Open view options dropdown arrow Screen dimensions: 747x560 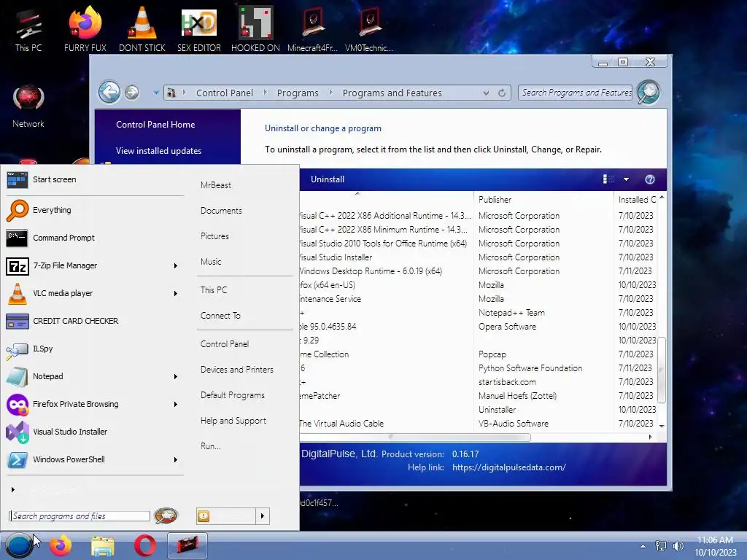pos(626,179)
